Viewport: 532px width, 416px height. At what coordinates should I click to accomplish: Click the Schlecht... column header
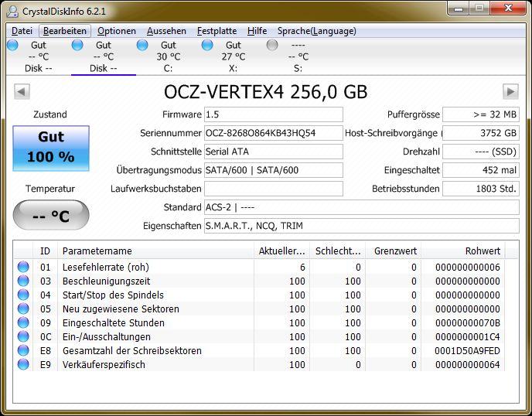pos(338,251)
